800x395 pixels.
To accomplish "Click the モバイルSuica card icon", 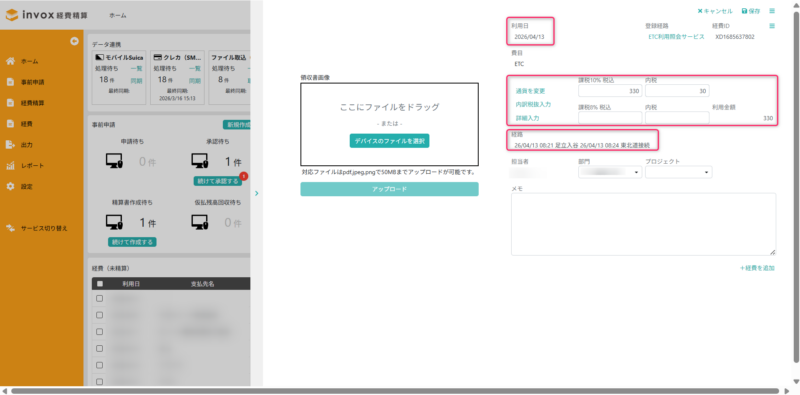I will coord(99,58).
